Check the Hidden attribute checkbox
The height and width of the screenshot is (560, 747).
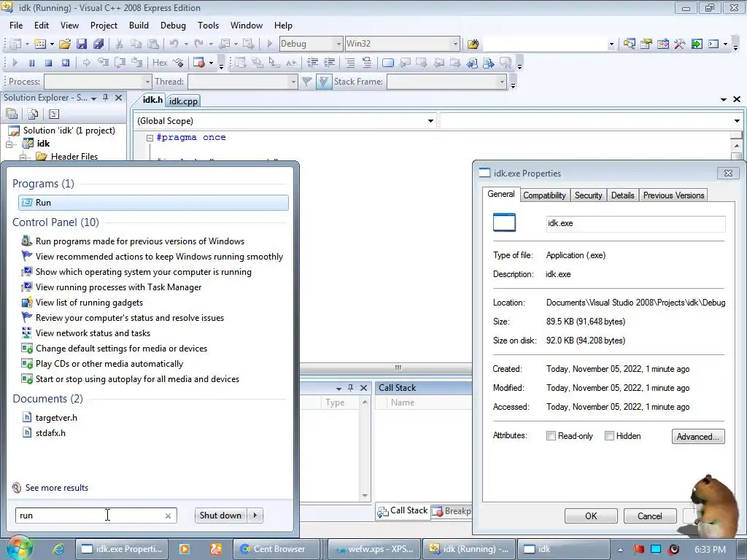tap(609, 436)
